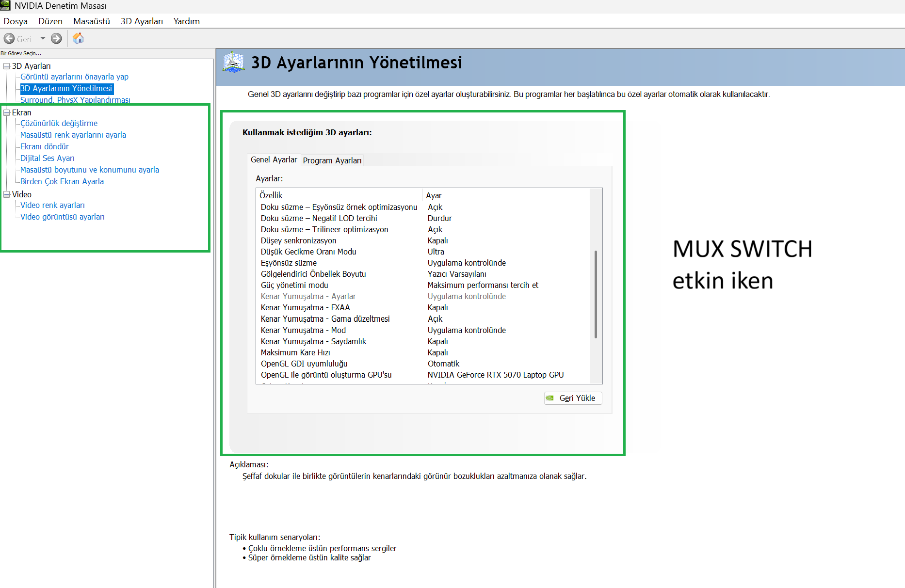This screenshot has width=905, height=588.
Task: Click NVIDIA GeForce RTX 5070 Laptop GPU value
Action: point(496,375)
